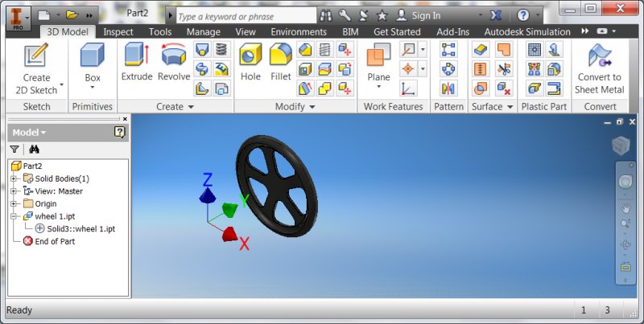This screenshot has height=324, width=644.
Task: Open the Axis tool dropdown arrow
Action: coord(423,50)
